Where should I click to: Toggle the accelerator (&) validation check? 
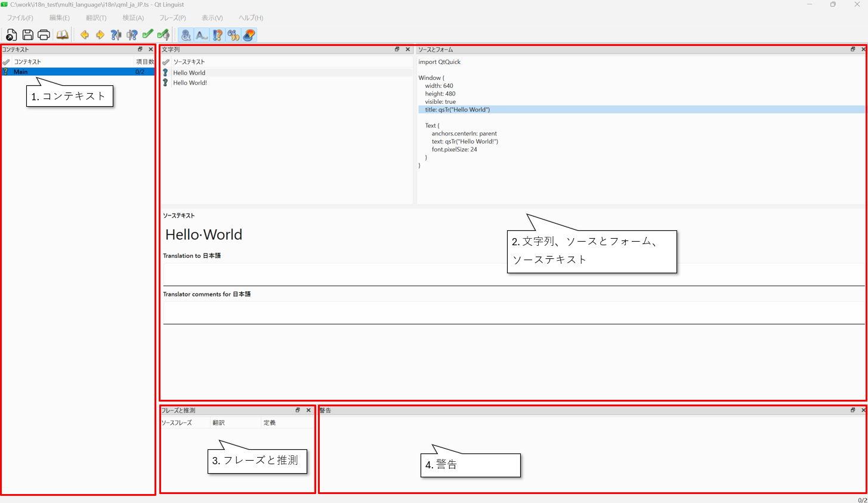point(186,35)
